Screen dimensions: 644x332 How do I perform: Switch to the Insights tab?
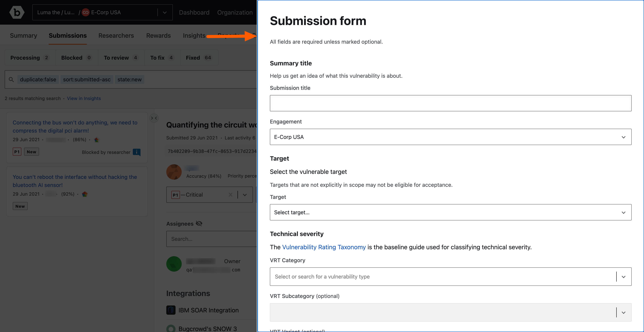click(x=194, y=36)
